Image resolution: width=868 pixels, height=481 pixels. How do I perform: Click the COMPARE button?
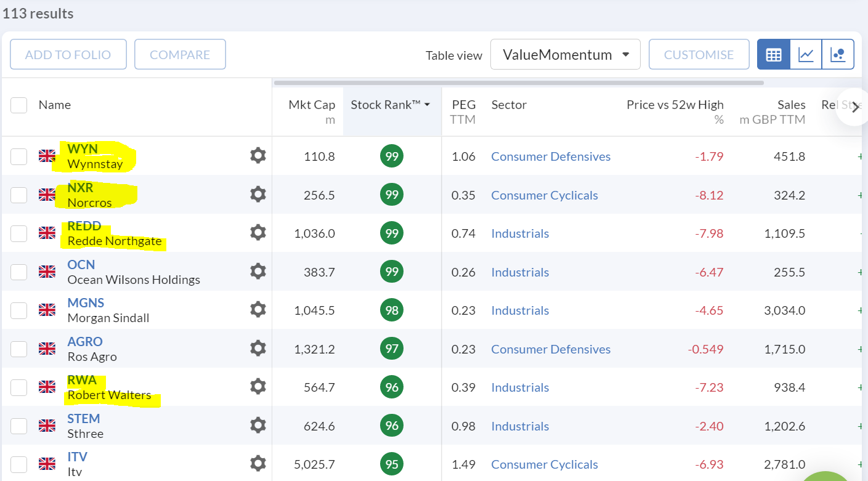coord(180,54)
